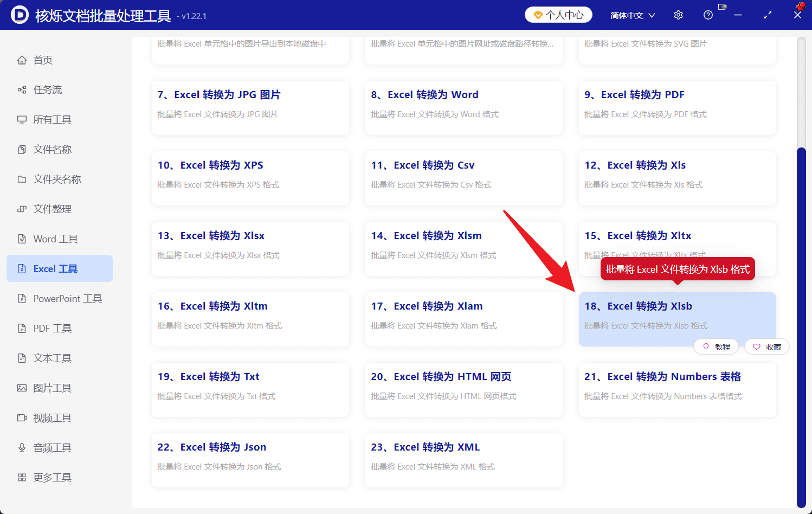The height and width of the screenshot is (514, 812).
Task: Click the 图片工具 label in sidebar
Action: (53, 388)
